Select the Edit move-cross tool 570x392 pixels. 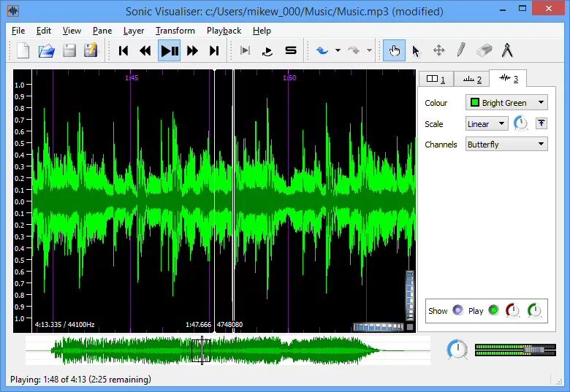[x=438, y=50]
